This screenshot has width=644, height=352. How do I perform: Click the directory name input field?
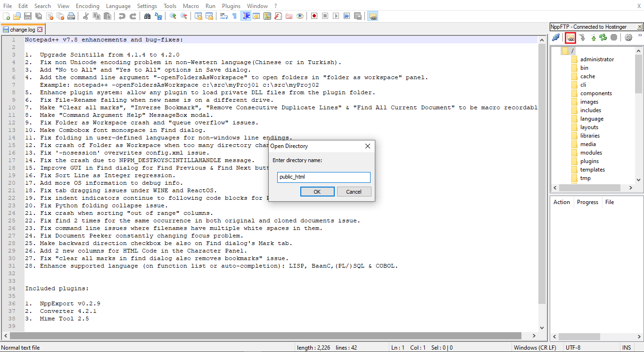click(323, 177)
